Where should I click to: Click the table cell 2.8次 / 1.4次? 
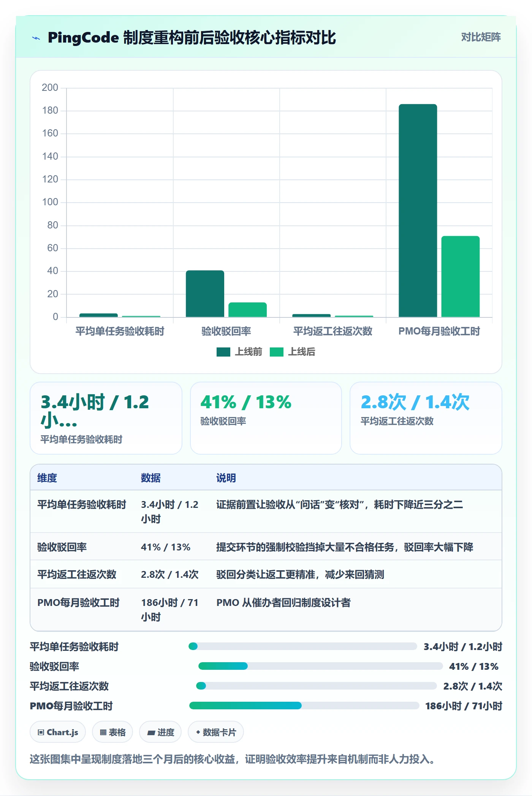(x=170, y=574)
